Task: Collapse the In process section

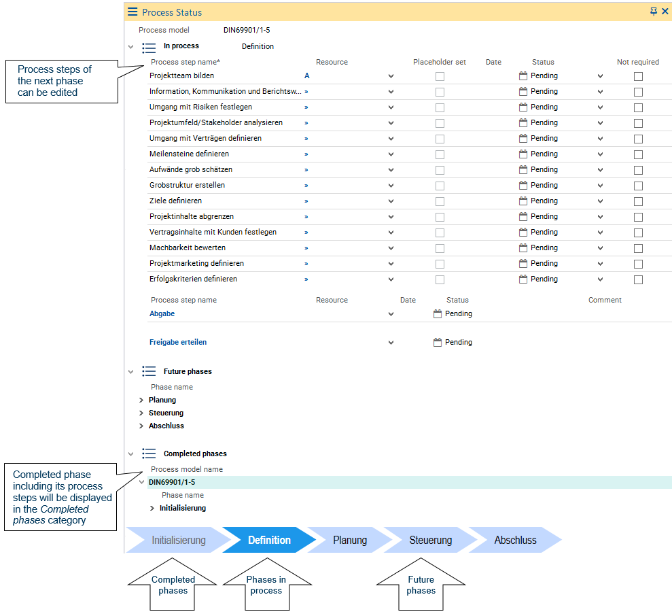Action: [x=130, y=47]
